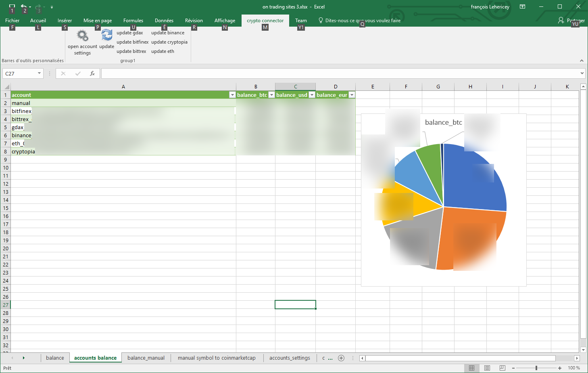The height and width of the screenshot is (373, 588).
Task: Open the balance_eur filter dropdown
Action: [352, 95]
